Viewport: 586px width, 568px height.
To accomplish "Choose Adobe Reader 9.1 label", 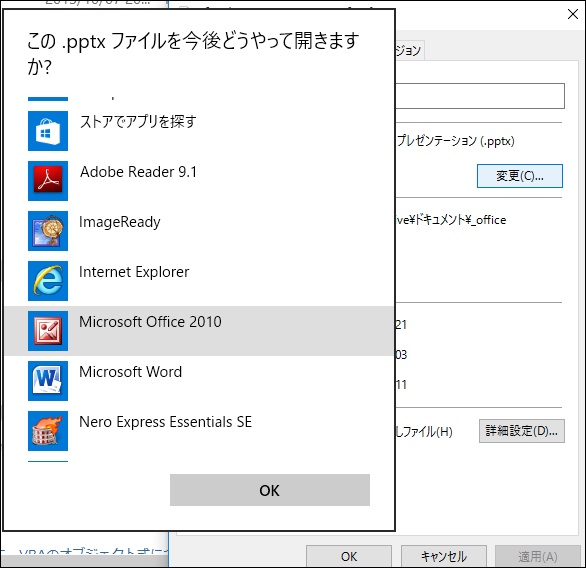I will pos(138,172).
